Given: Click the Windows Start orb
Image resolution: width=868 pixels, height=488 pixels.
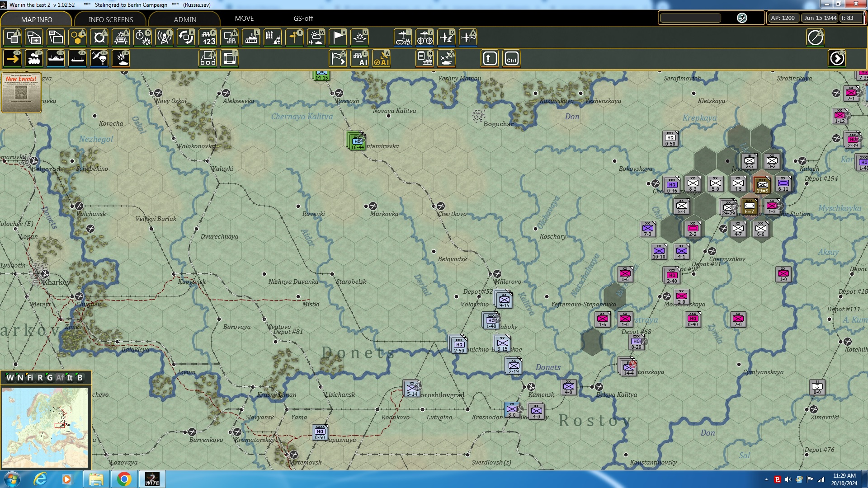Looking at the screenshot, I should point(12,479).
